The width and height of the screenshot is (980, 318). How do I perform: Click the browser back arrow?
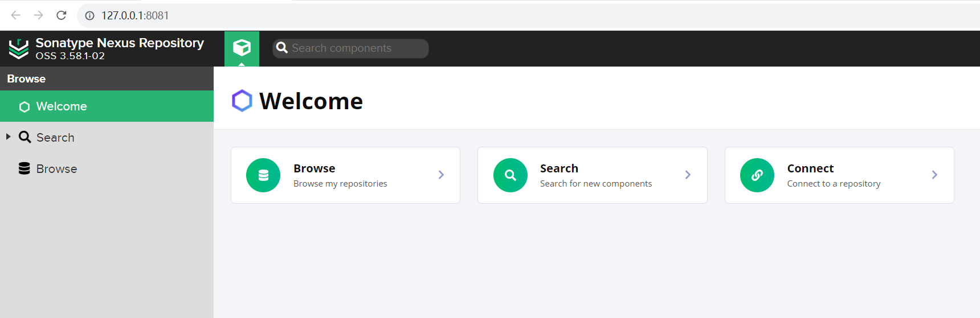click(16, 15)
